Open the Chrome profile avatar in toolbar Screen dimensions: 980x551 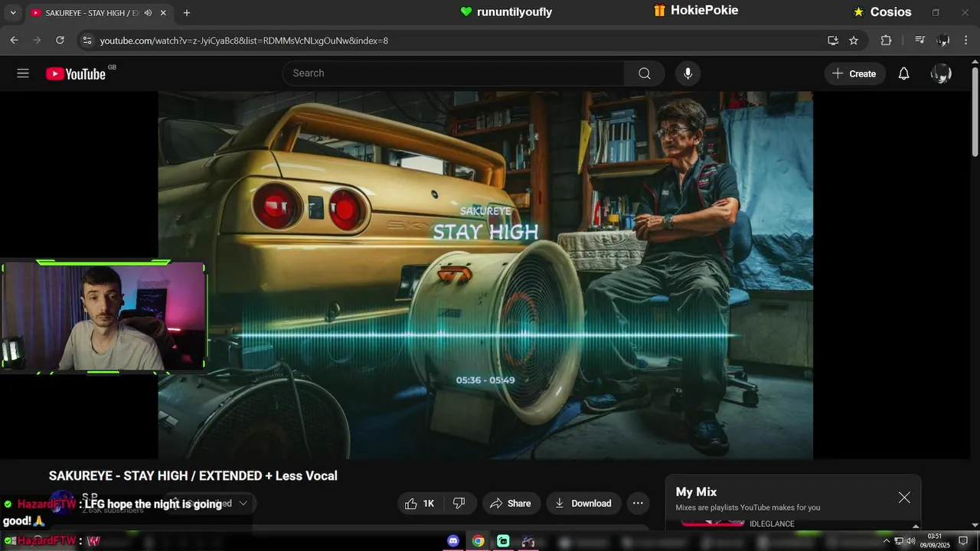click(x=943, y=41)
